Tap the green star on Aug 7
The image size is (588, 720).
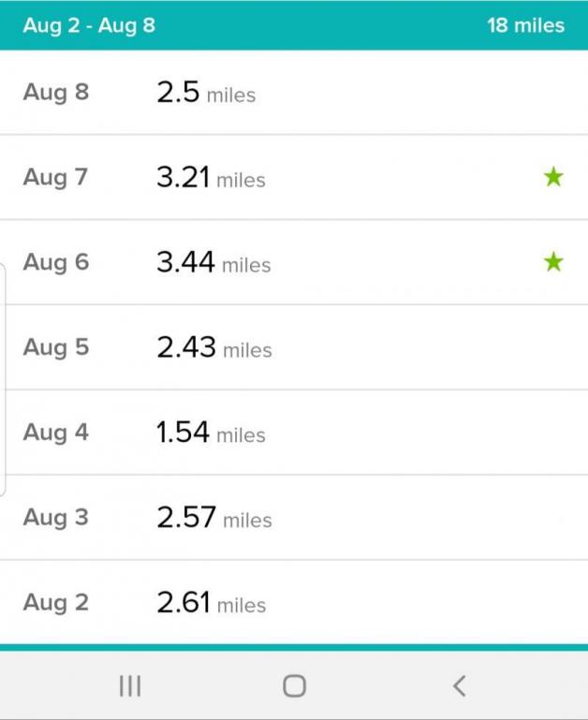(x=553, y=177)
